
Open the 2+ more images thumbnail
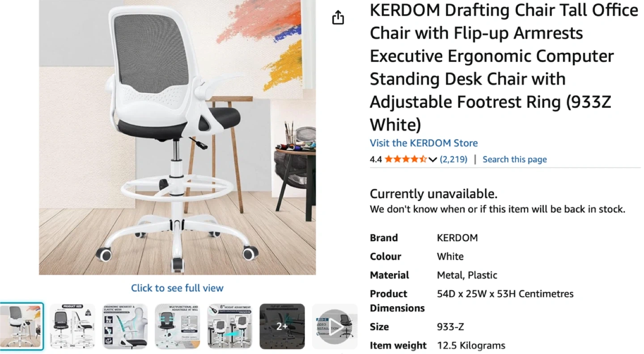pos(282,327)
